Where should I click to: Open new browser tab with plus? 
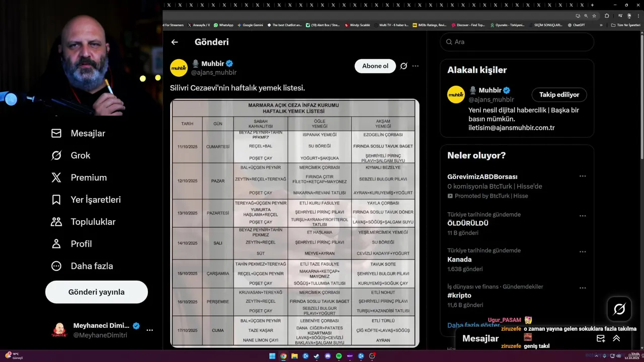point(592,5)
